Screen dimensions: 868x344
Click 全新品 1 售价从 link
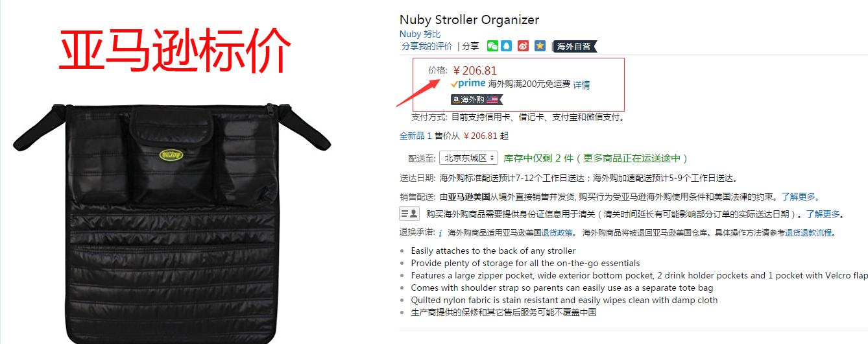(429, 136)
